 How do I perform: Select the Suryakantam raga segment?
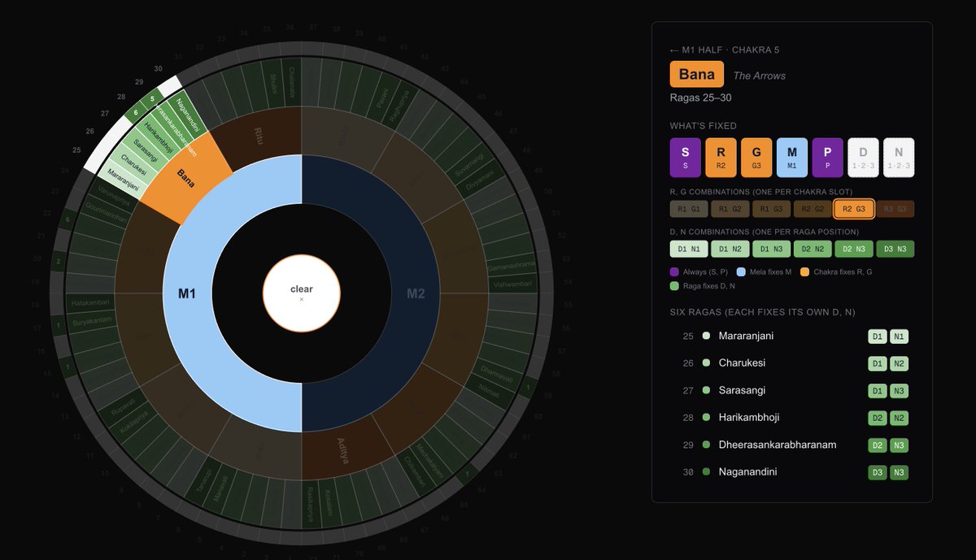pos(91,321)
